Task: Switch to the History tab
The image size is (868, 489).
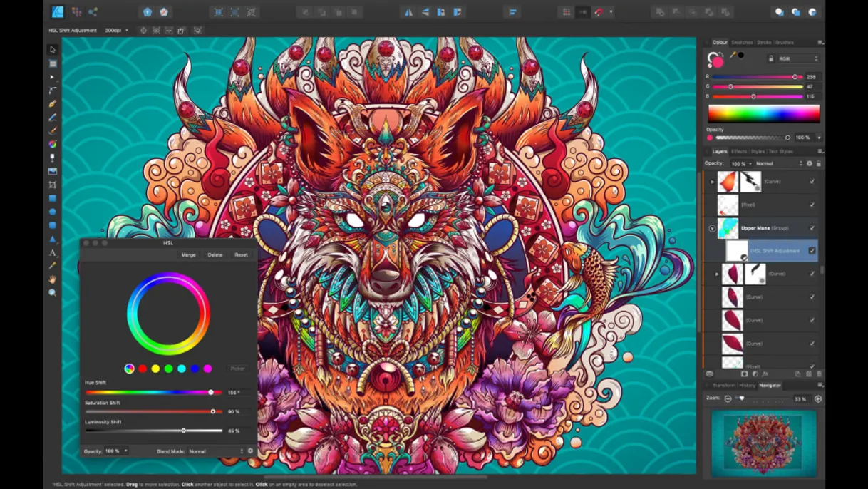Action: coord(747,385)
